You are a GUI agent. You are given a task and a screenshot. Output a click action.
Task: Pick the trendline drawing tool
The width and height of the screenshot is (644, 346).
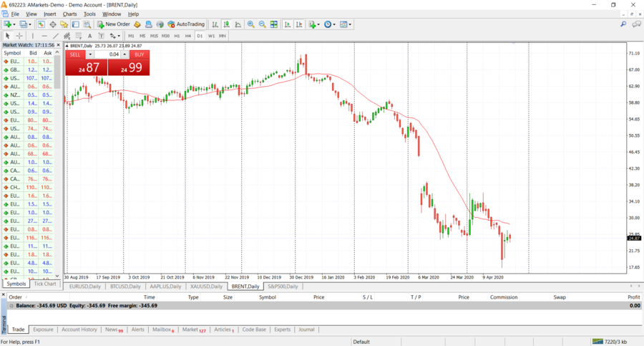55,36
